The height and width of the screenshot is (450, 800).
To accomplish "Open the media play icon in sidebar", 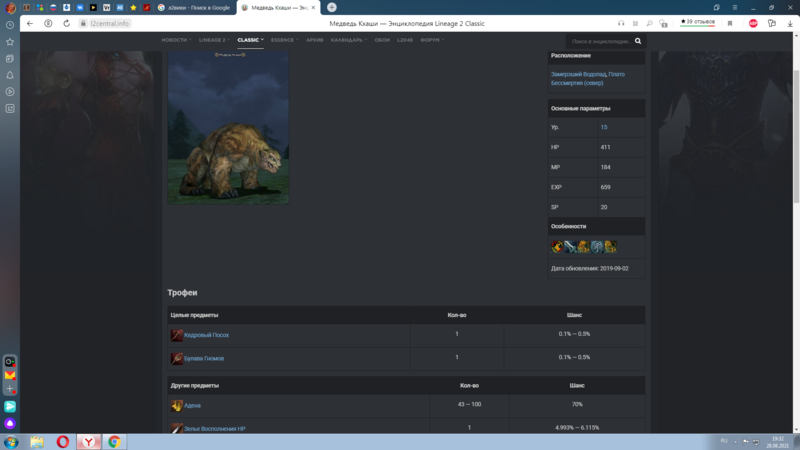I will pos(10,92).
